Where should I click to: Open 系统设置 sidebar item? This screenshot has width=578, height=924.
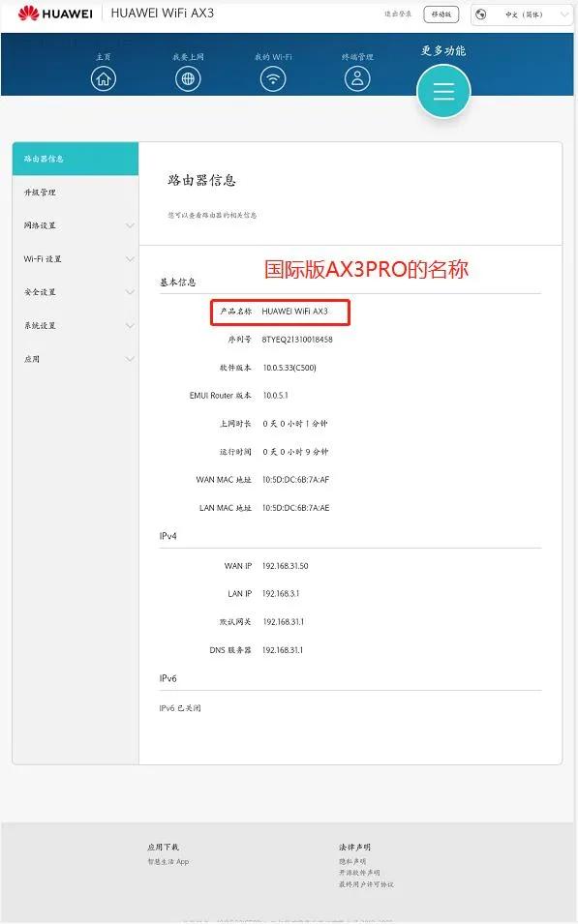[76, 325]
